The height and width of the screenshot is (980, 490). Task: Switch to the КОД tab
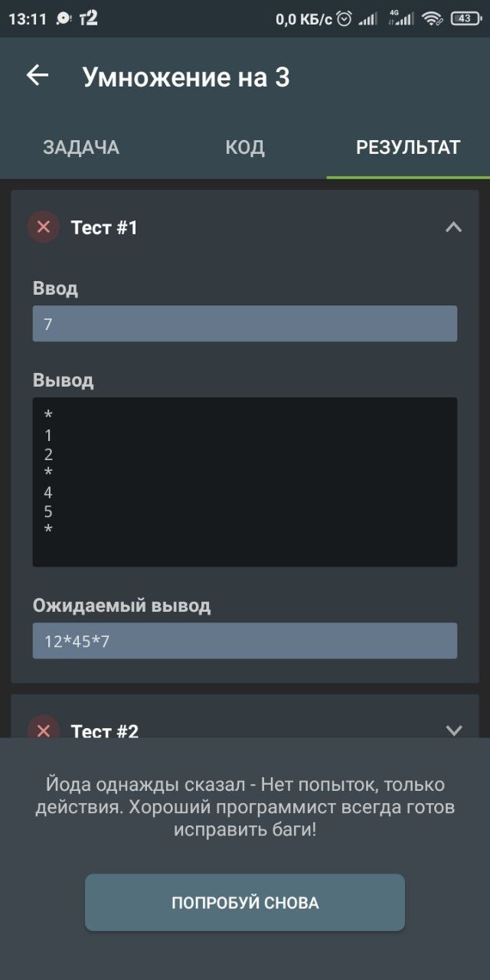245,148
